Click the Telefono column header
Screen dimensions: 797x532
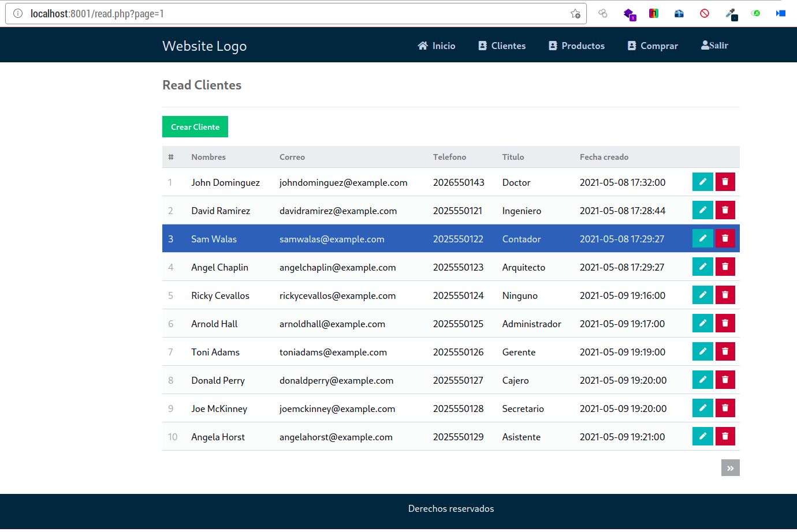coord(449,157)
